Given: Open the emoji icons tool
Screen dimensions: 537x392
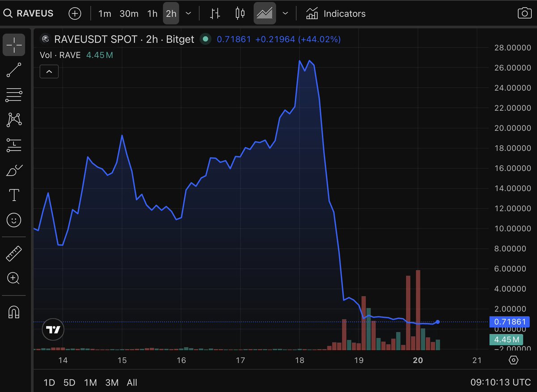Looking at the screenshot, I should coord(14,220).
